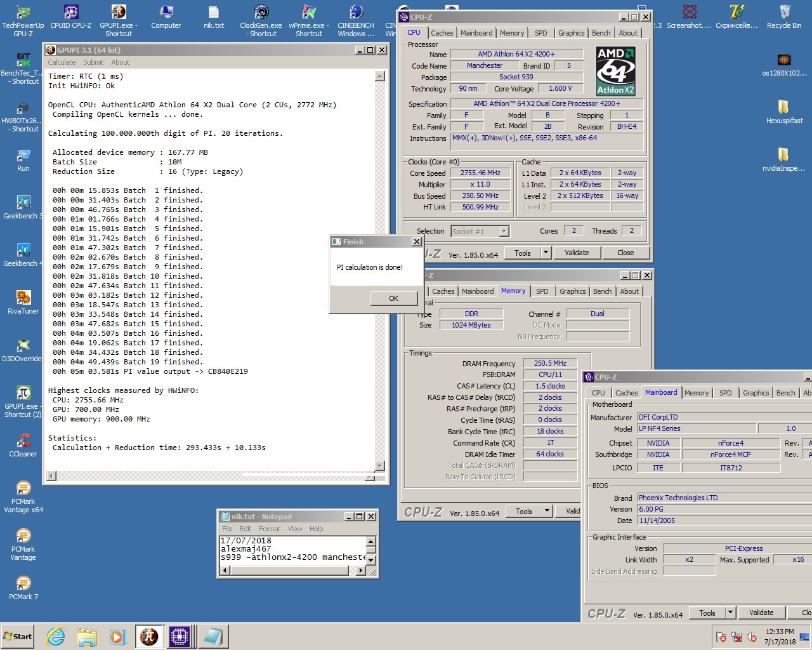
Task: Launch CCleaner desktop icon
Action: coord(23,446)
